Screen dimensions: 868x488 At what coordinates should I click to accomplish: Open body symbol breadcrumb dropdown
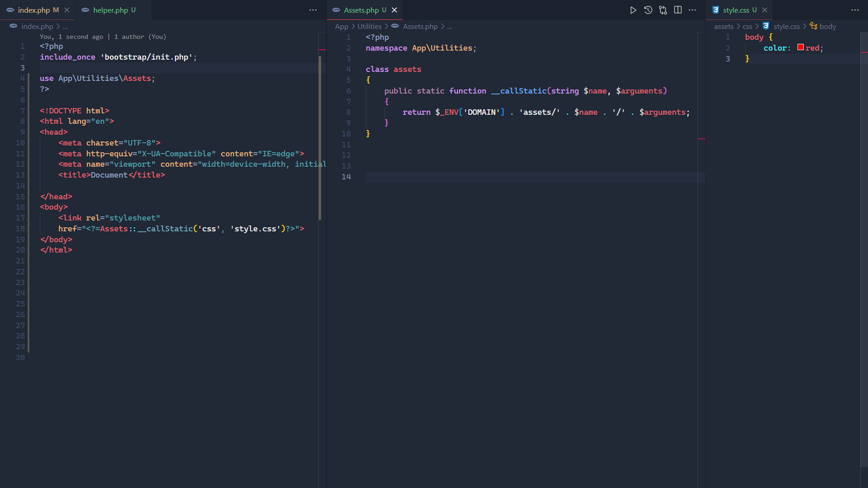[827, 26]
